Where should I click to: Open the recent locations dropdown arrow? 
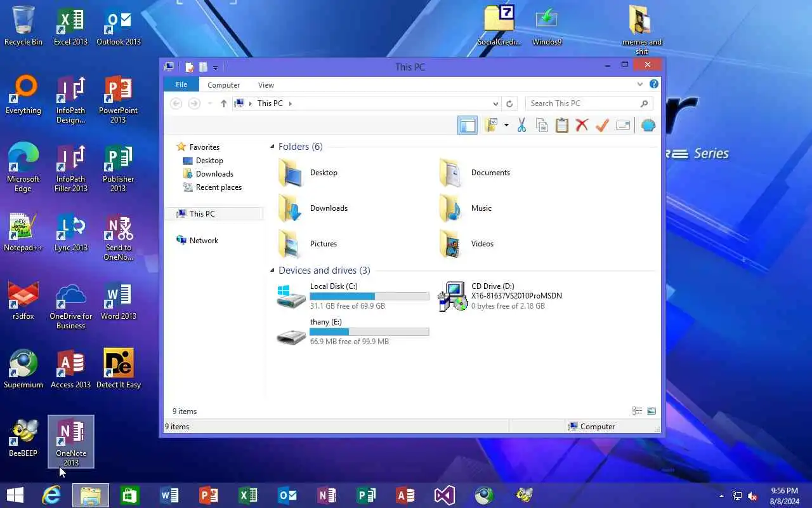tap(209, 104)
